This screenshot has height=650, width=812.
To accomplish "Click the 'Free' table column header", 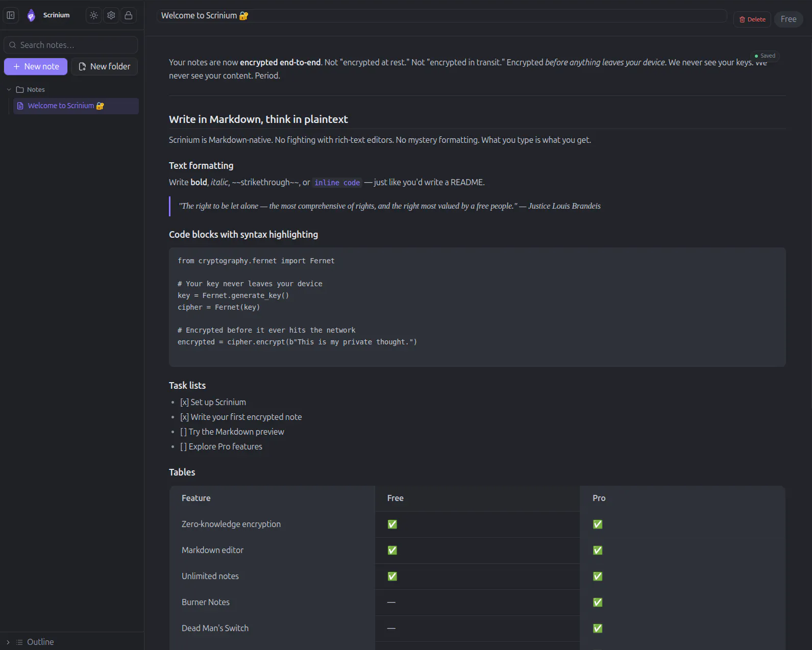I will 396,498.
